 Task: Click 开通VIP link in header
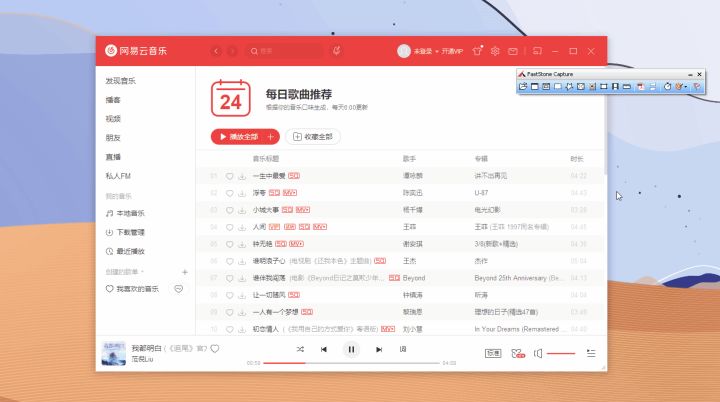click(452, 51)
